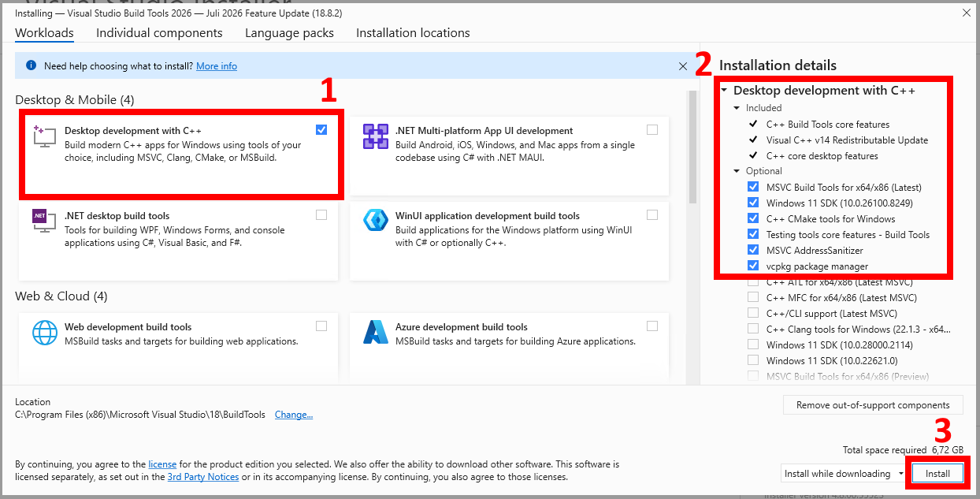Enable the WinUI application development workload checkbox
The height and width of the screenshot is (499, 980).
(x=652, y=214)
